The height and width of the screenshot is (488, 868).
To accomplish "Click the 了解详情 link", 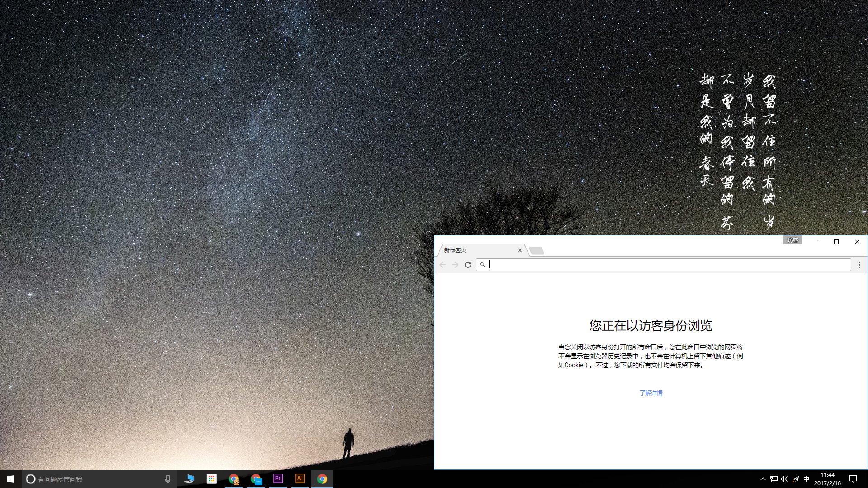I will point(651,393).
